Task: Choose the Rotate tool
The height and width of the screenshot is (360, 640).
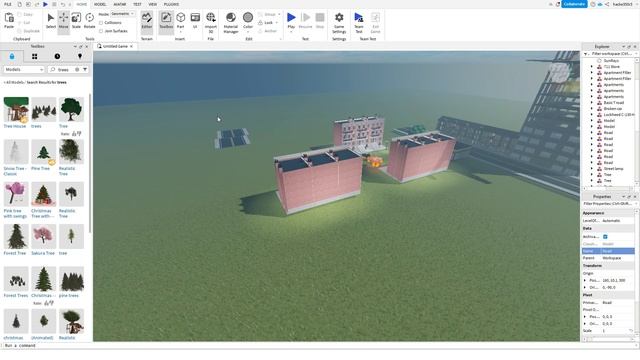Action: tap(89, 21)
